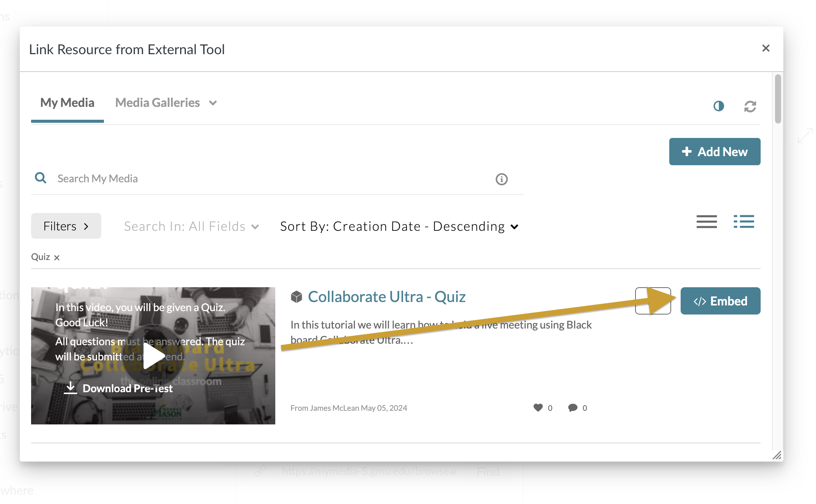Close the Link Resource dialog
816x504 pixels.
[x=766, y=48]
